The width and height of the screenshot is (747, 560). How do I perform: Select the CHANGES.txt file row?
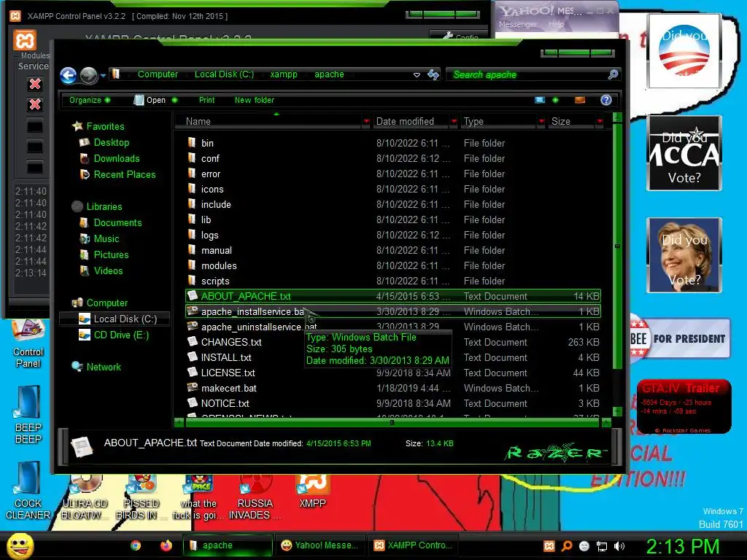click(x=393, y=343)
